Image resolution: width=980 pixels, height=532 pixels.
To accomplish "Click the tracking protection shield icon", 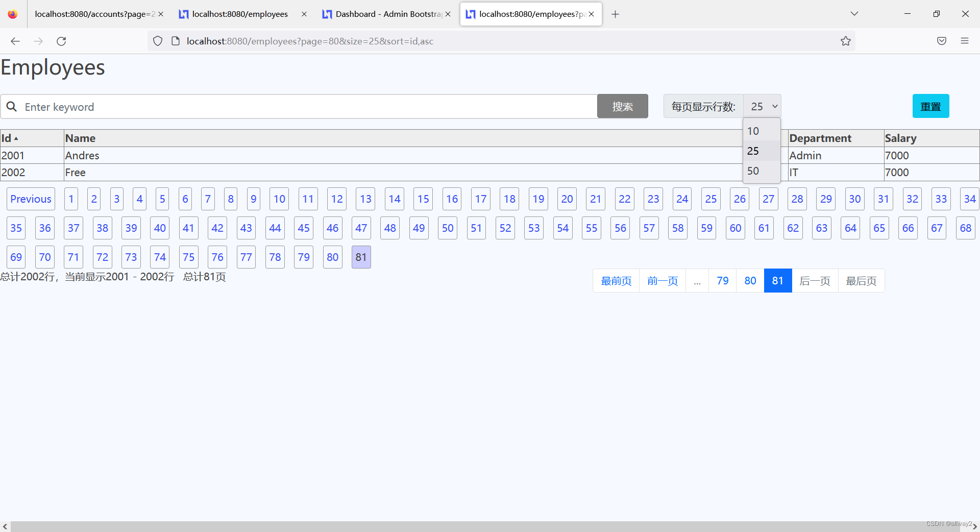I will tap(157, 41).
